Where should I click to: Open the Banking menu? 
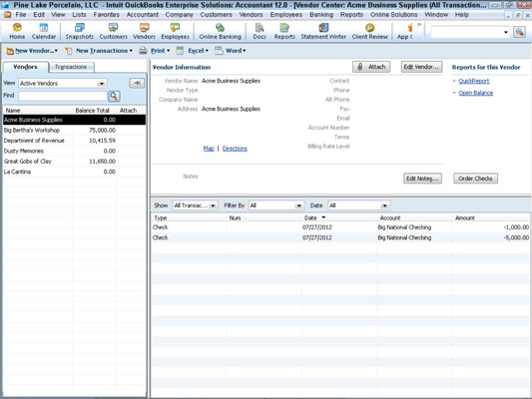(x=321, y=15)
